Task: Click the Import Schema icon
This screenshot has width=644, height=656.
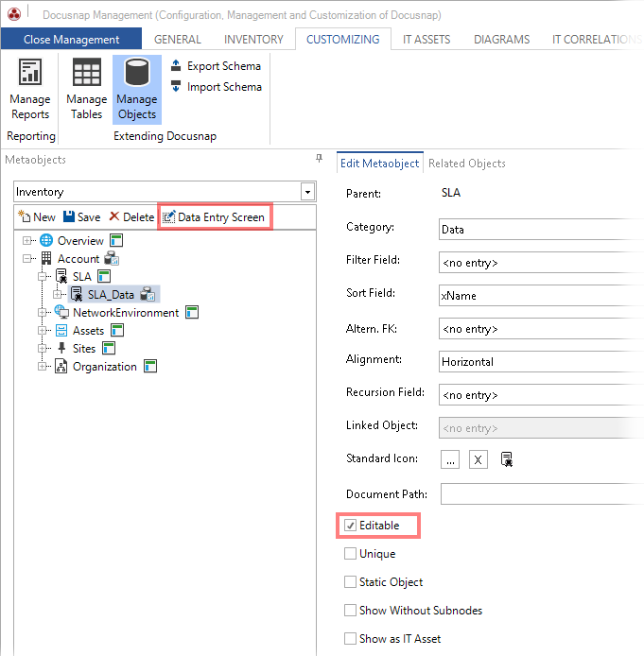Action: point(176,86)
